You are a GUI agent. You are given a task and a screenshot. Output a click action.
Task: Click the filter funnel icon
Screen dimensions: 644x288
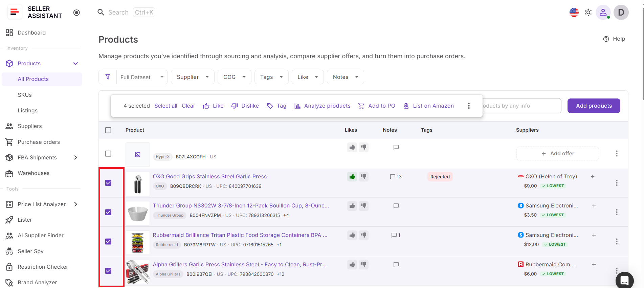108,77
